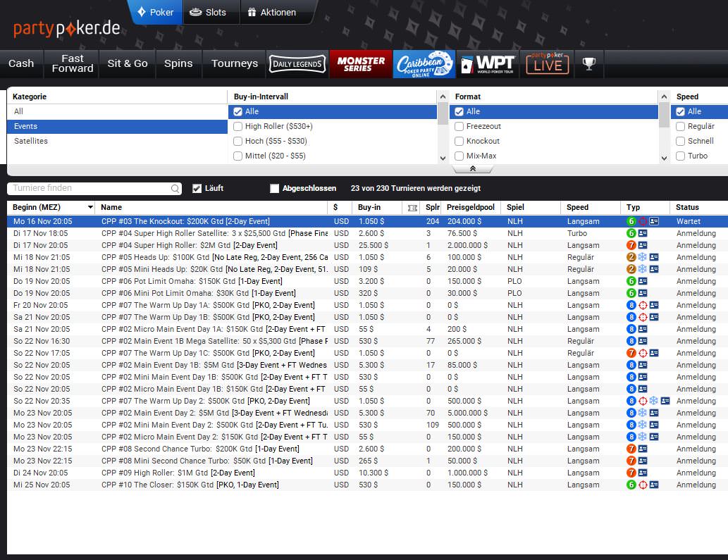Screen dimensions: 728x560
Task: Open the Beginn (MEZ) column sort dropdown arrow
Action: point(90,208)
